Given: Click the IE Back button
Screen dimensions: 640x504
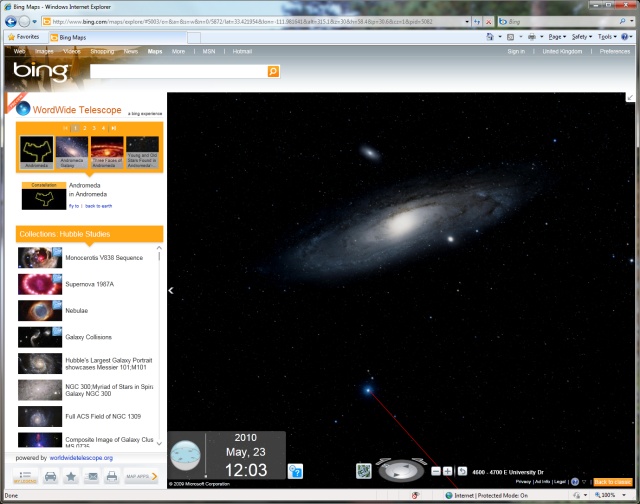Looking at the screenshot, I should (x=11, y=22).
